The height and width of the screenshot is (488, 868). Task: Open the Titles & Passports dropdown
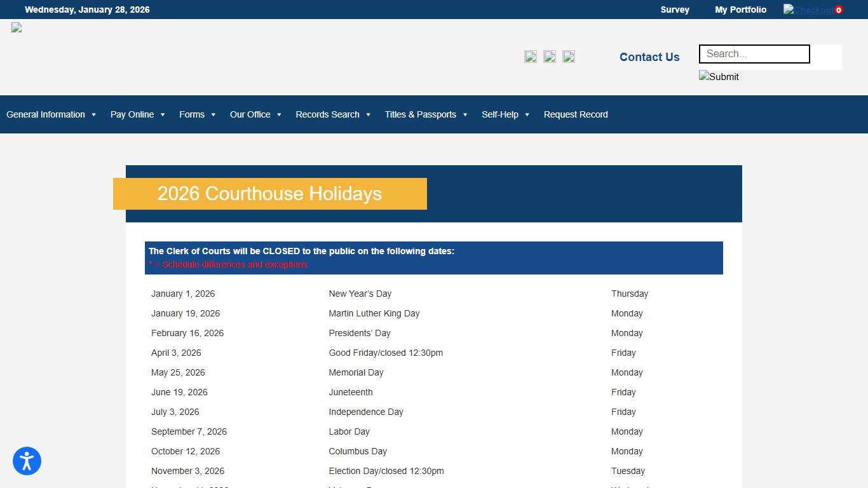coord(421,114)
